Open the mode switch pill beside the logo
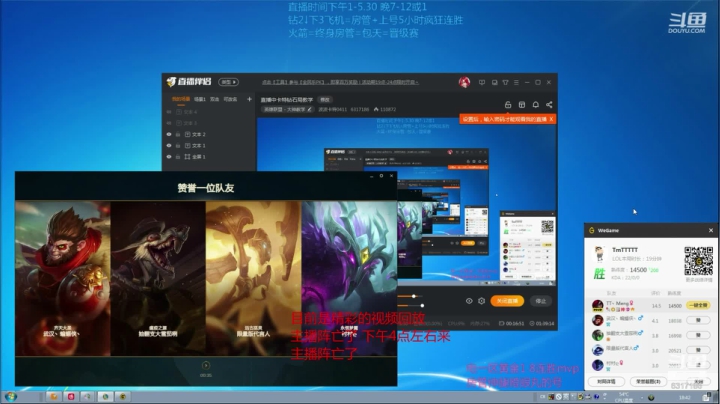 pos(228,82)
